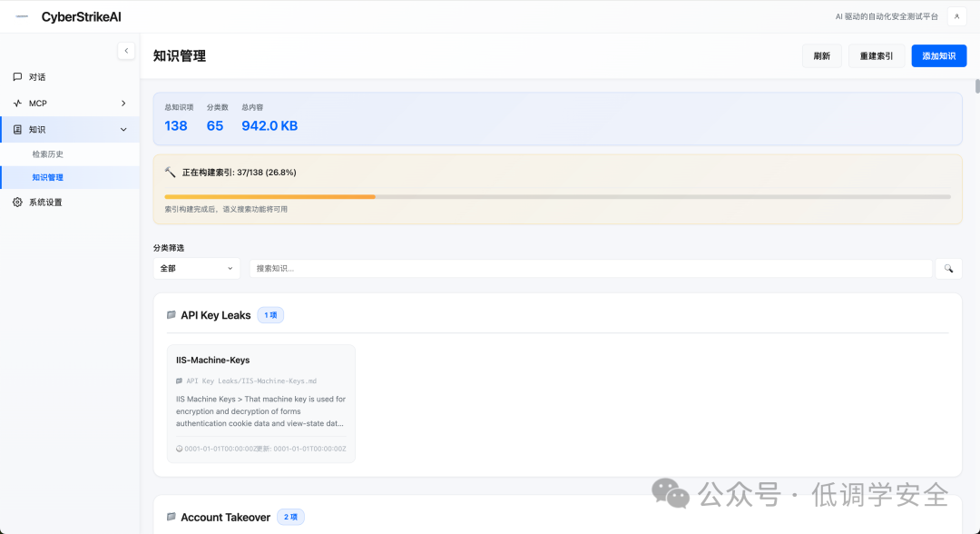Open the 全部 category filter dropdown

(197, 268)
